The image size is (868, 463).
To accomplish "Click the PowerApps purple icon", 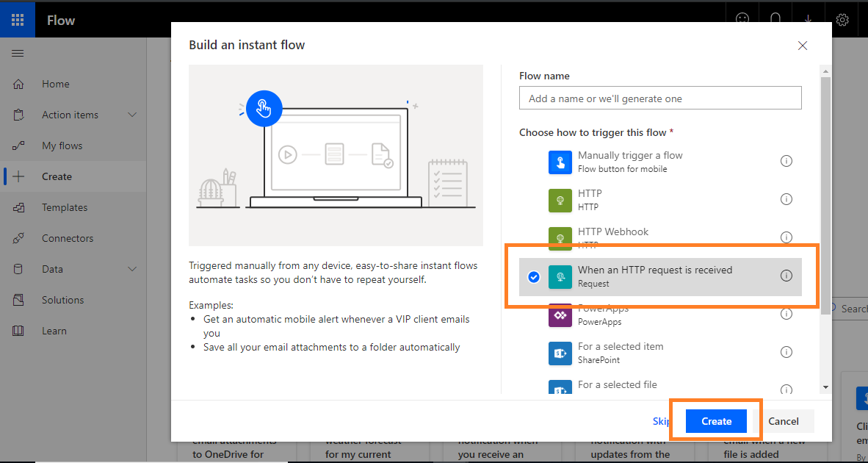I will [x=560, y=315].
